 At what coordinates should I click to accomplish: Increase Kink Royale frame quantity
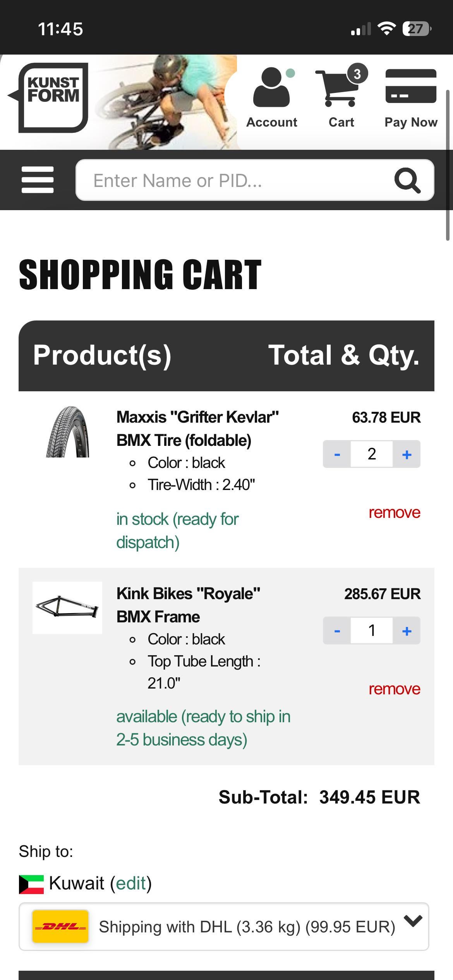[407, 630]
